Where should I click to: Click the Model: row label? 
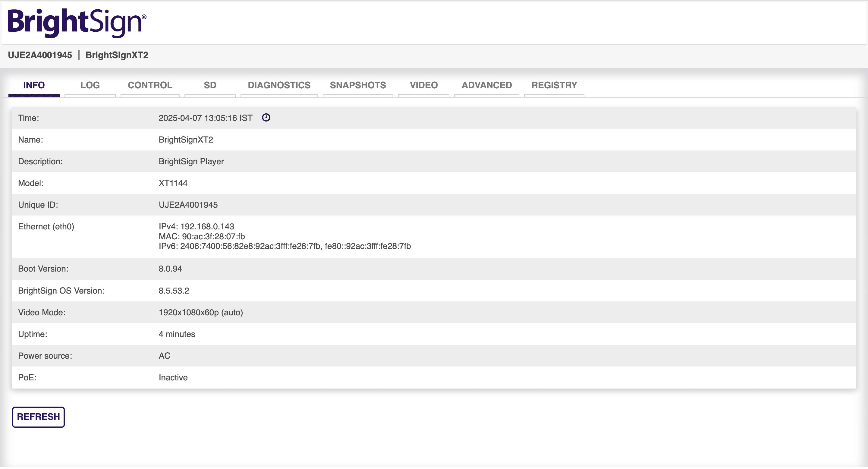tap(31, 183)
